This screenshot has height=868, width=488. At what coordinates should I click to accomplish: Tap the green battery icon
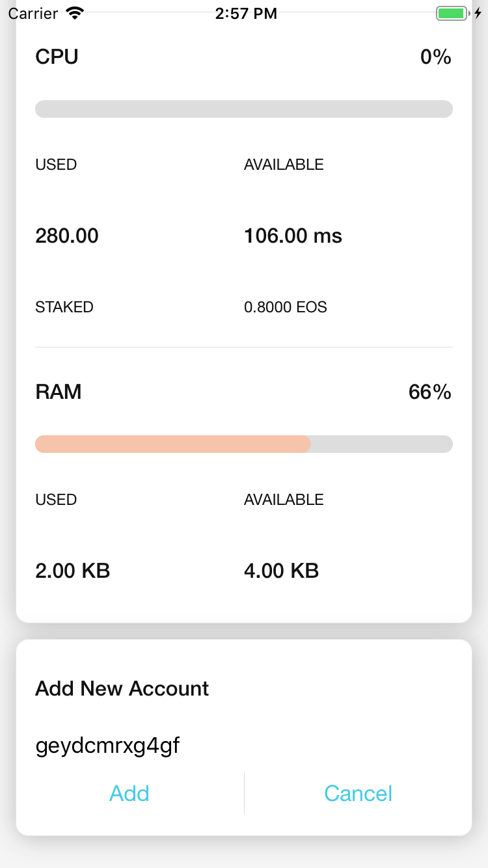(x=451, y=14)
